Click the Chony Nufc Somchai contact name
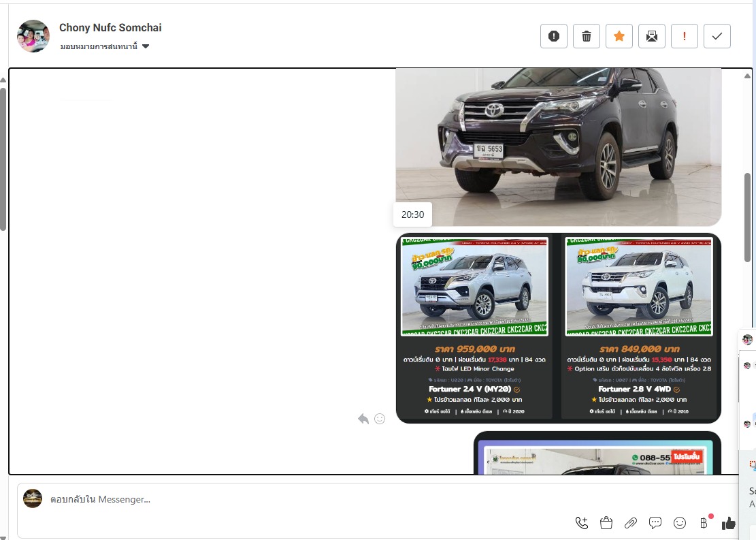 pyautogui.click(x=110, y=28)
